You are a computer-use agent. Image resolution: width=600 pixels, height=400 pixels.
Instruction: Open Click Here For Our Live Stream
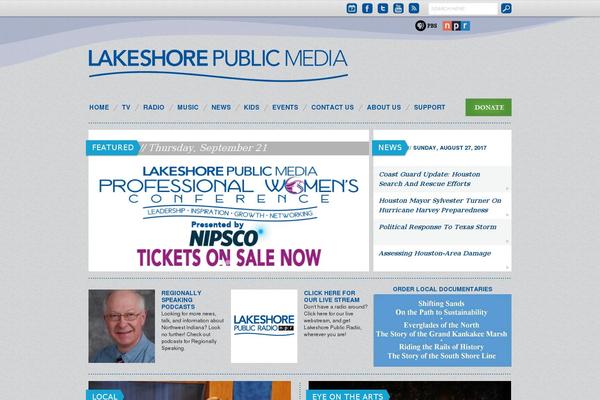332,296
